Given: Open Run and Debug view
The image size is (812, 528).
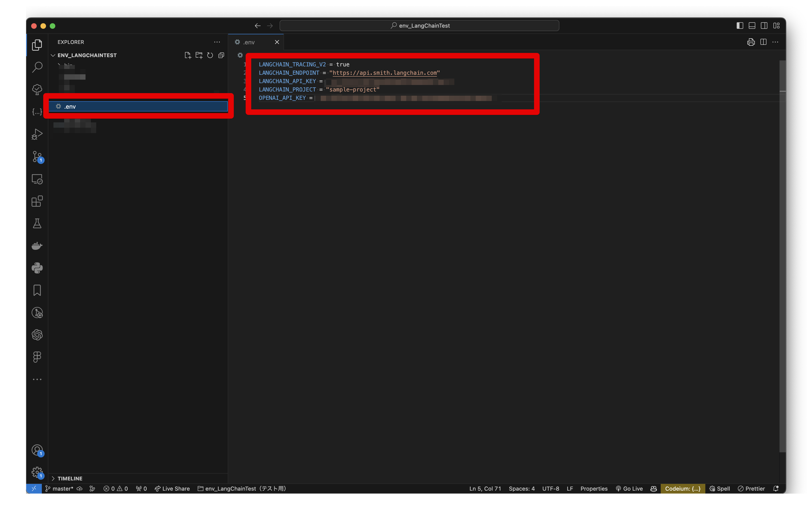Looking at the screenshot, I should (x=37, y=134).
